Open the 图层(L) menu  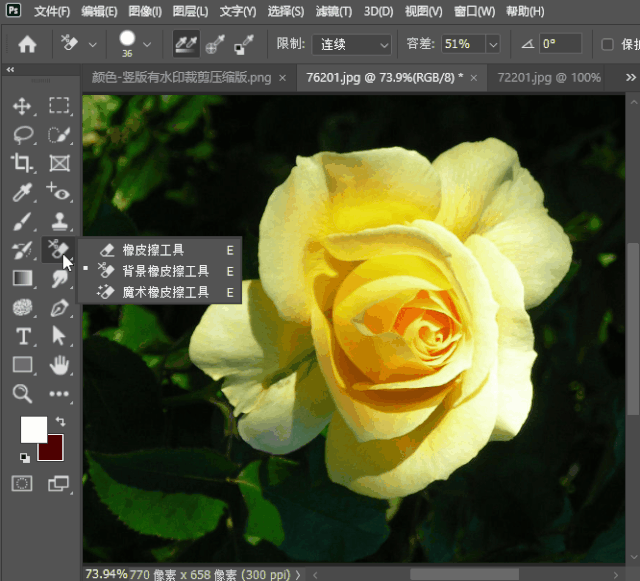190,11
